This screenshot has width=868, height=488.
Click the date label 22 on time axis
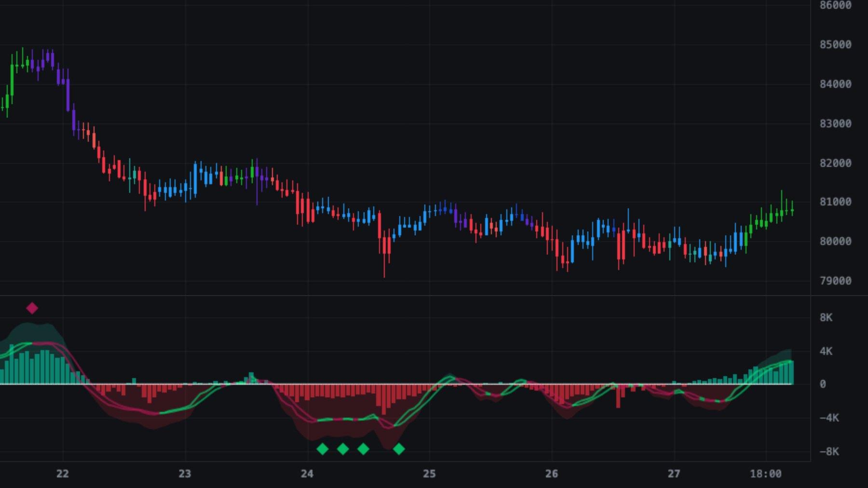62,474
